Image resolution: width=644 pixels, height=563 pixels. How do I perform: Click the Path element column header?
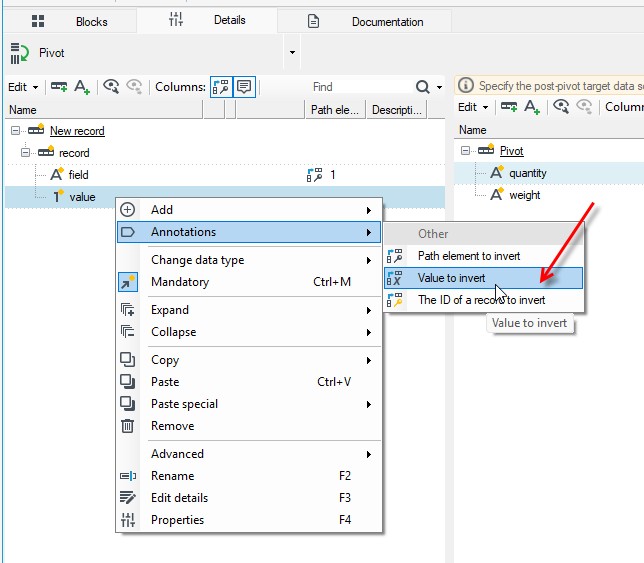point(335,110)
